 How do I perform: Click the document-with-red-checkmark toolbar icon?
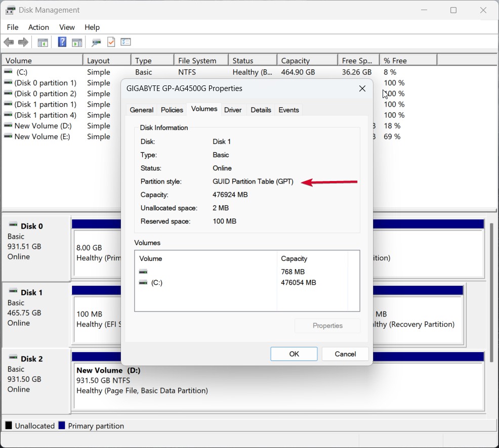point(111,42)
